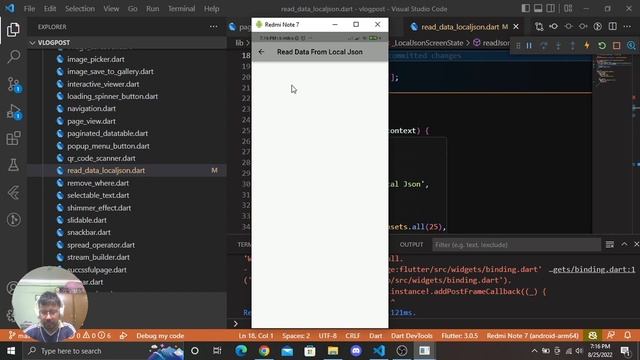Open the Extensions view
640x360 pixels.
coord(13,138)
